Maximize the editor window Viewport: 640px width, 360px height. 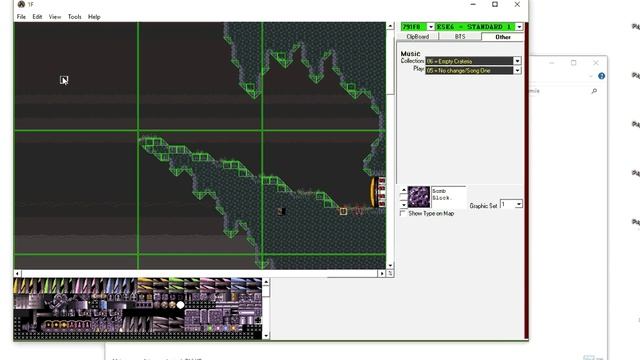[x=495, y=4]
